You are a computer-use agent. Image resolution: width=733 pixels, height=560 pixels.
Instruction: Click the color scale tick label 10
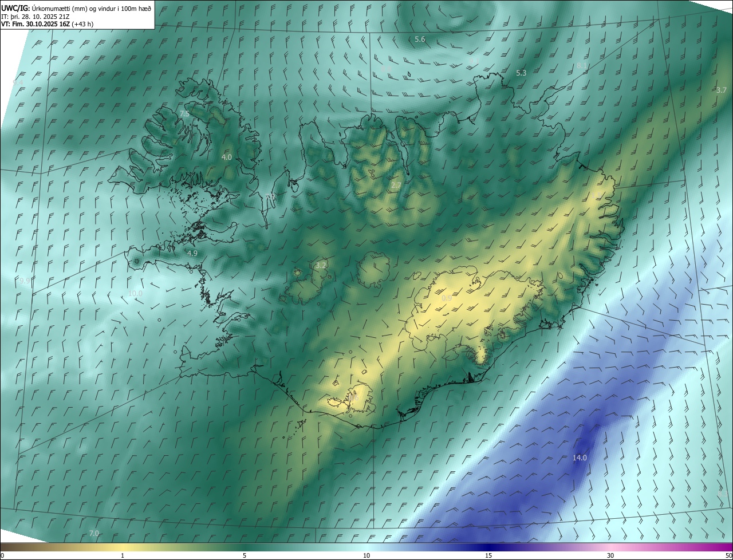click(x=366, y=555)
